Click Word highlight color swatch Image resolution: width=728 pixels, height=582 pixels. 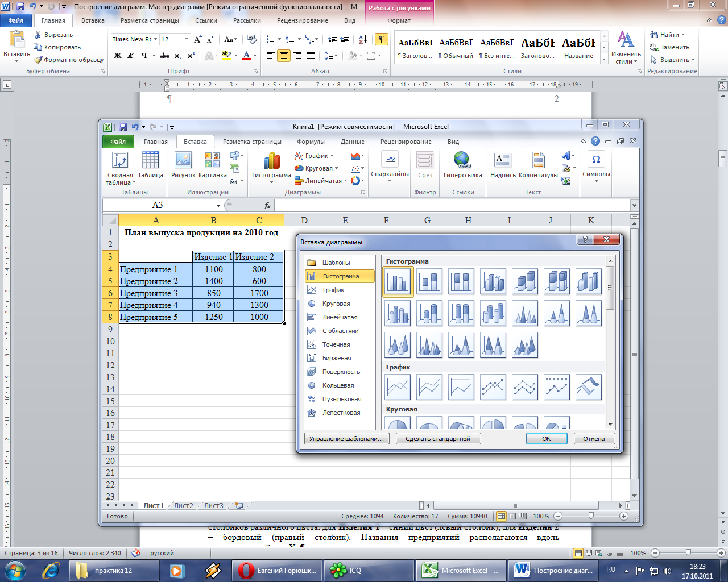(226, 56)
